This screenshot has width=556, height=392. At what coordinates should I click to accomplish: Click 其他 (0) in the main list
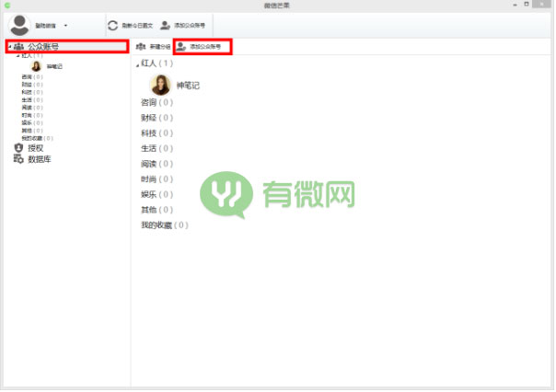point(157,210)
